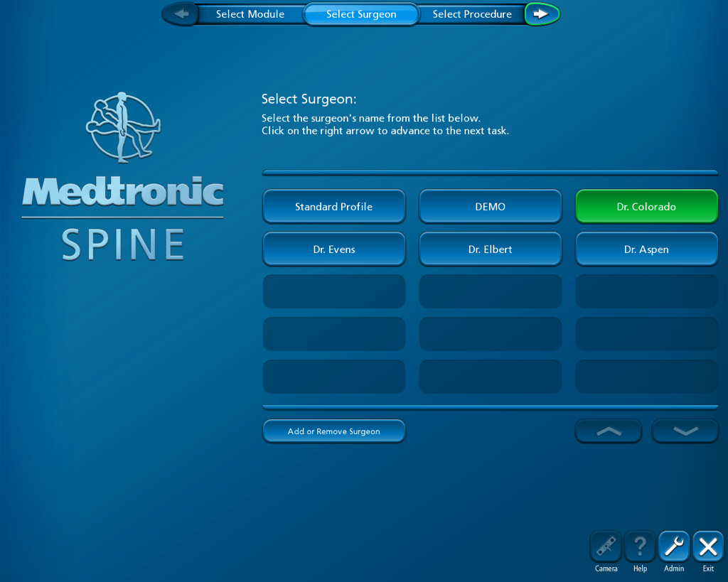Go to the Select Procedure step
The image size is (728, 582).
coord(472,14)
